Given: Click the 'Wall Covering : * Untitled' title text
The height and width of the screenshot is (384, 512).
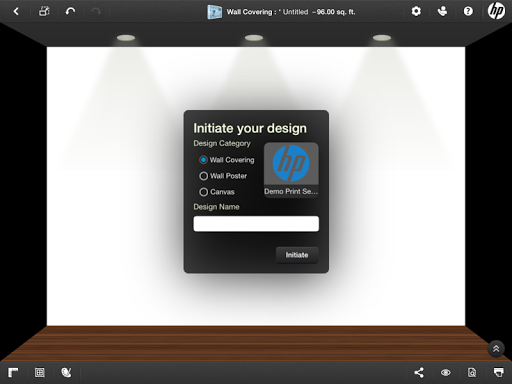Looking at the screenshot, I should click(268, 12).
